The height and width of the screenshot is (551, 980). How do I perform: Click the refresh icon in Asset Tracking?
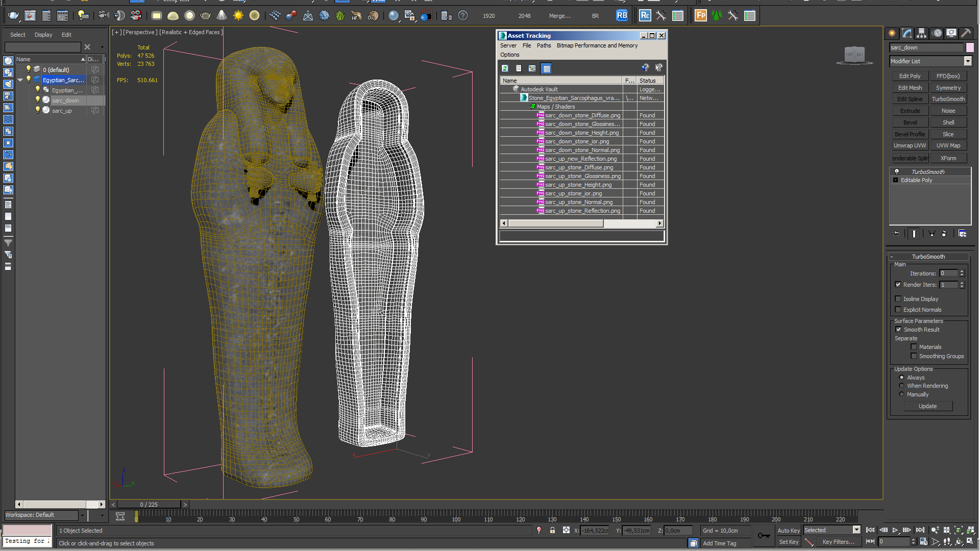point(505,68)
